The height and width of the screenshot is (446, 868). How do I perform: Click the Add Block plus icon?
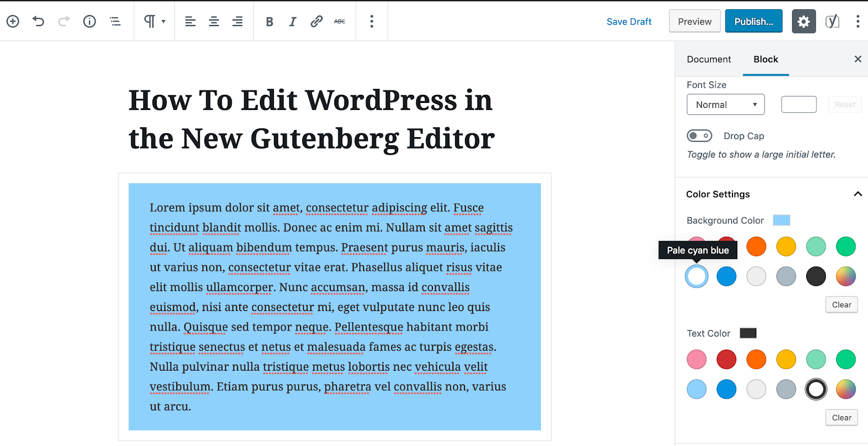[12, 21]
